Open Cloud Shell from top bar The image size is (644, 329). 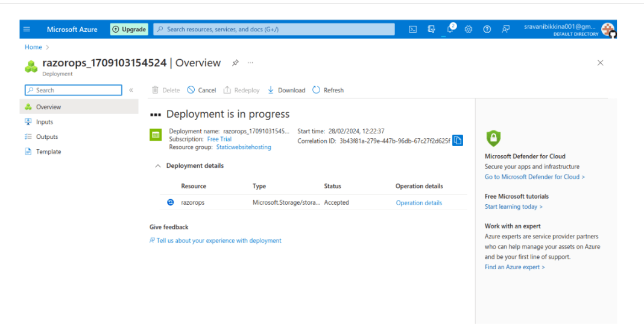(x=413, y=29)
